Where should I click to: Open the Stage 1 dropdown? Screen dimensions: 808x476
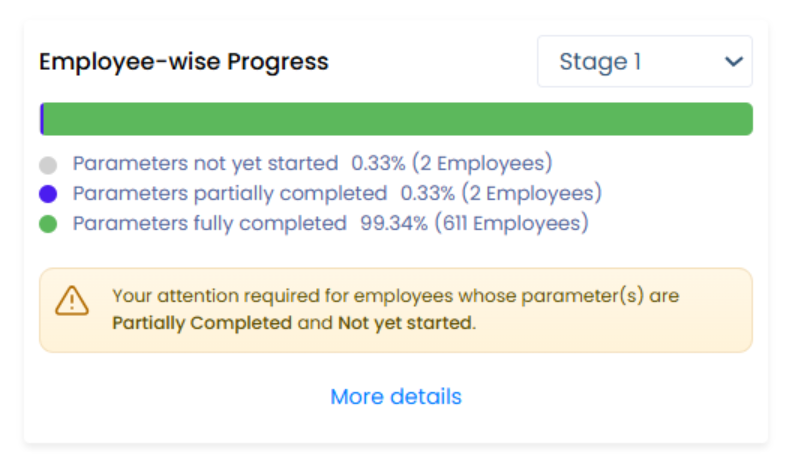(644, 62)
